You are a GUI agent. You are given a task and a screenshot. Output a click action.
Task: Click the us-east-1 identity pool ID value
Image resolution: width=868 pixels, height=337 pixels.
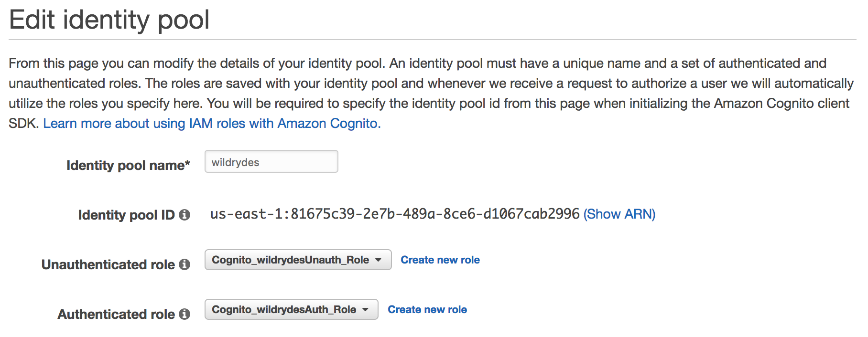pyautogui.click(x=395, y=214)
